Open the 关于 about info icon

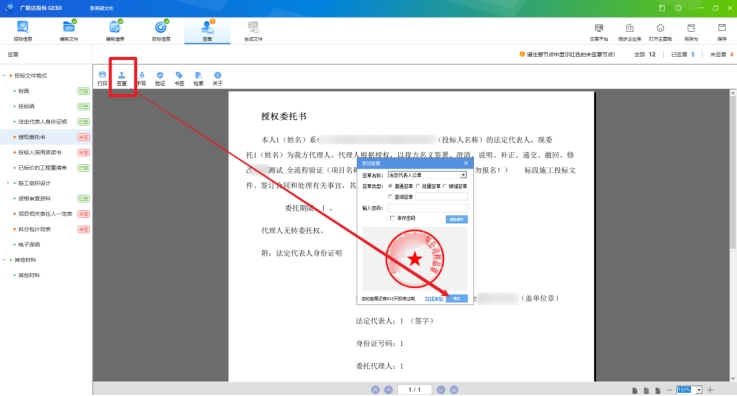coord(218,78)
